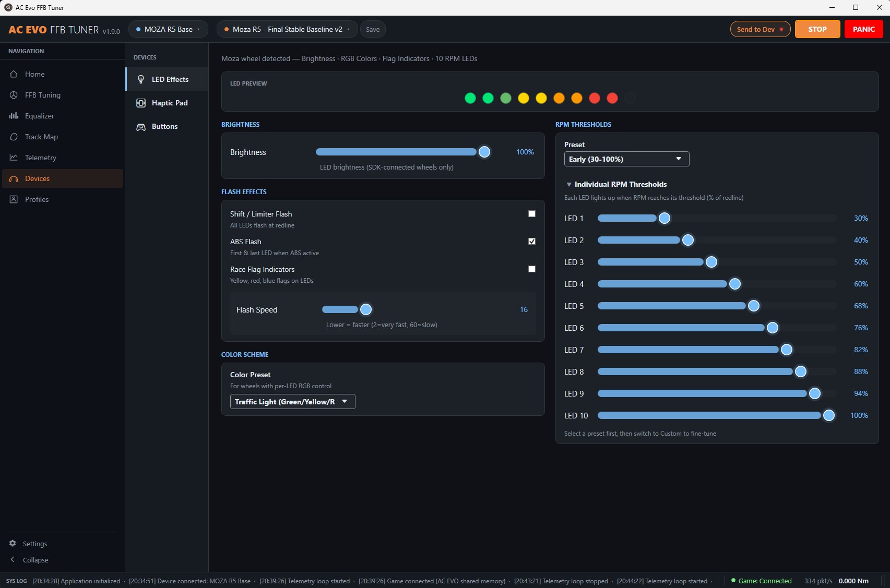Switch to the Haptic Pad tab

point(167,103)
